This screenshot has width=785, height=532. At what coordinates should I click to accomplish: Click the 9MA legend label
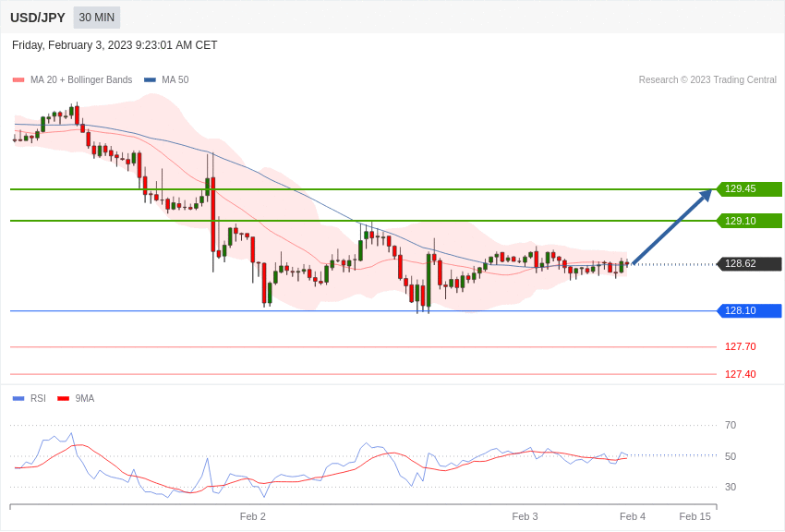click(85, 398)
